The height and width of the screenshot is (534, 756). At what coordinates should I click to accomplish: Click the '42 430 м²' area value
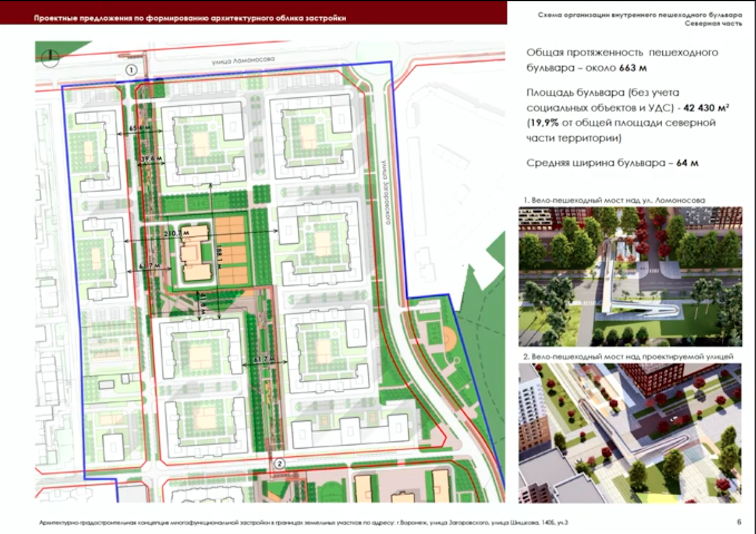(x=706, y=107)
